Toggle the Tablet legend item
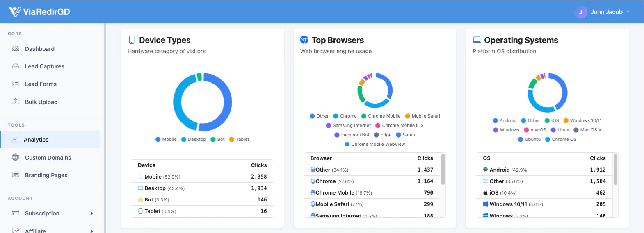Screen dimensions: 644x233 coord(239,139)
